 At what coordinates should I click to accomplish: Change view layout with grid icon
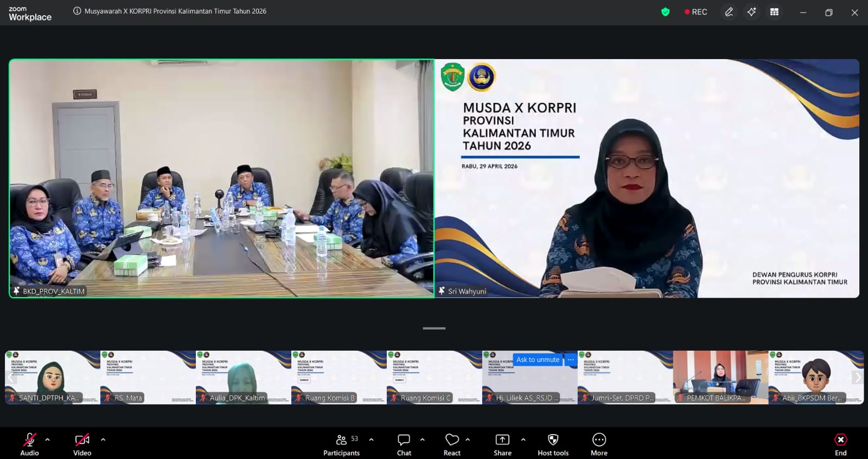774,12
